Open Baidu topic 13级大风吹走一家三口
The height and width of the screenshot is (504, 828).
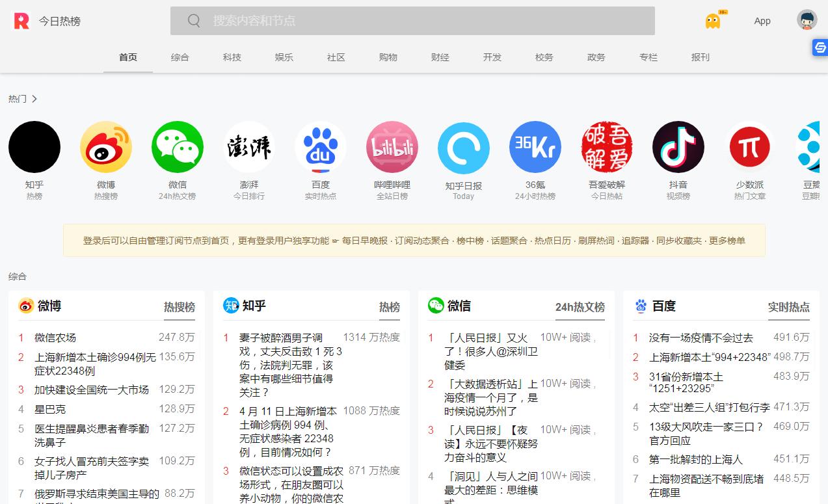click(x=706, y=433)
